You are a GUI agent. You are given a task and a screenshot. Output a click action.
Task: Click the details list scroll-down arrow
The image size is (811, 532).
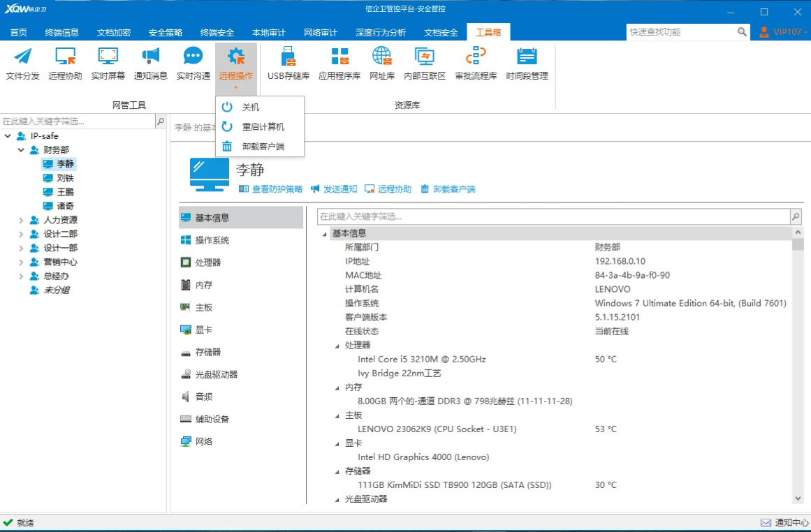798,498
